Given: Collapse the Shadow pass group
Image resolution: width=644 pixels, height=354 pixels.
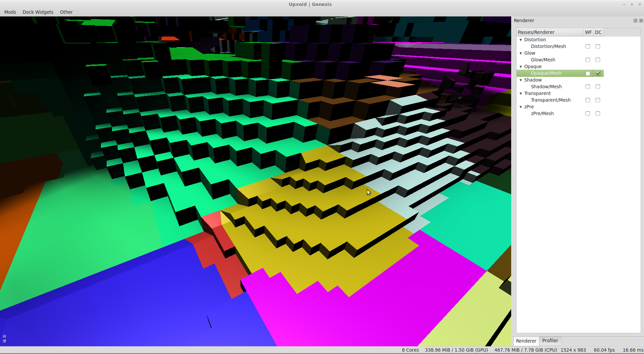Looking at the screenshot, I should click(521, 80).
